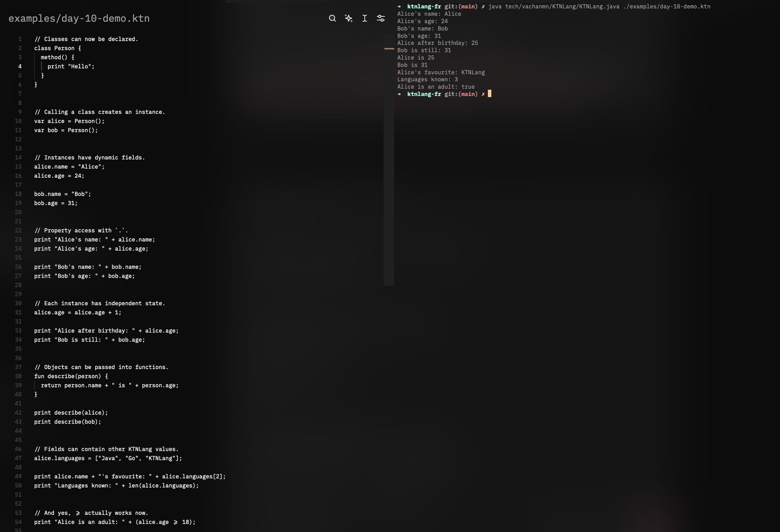Click the 'print describe(bob);' line

[x=67, y=422]
